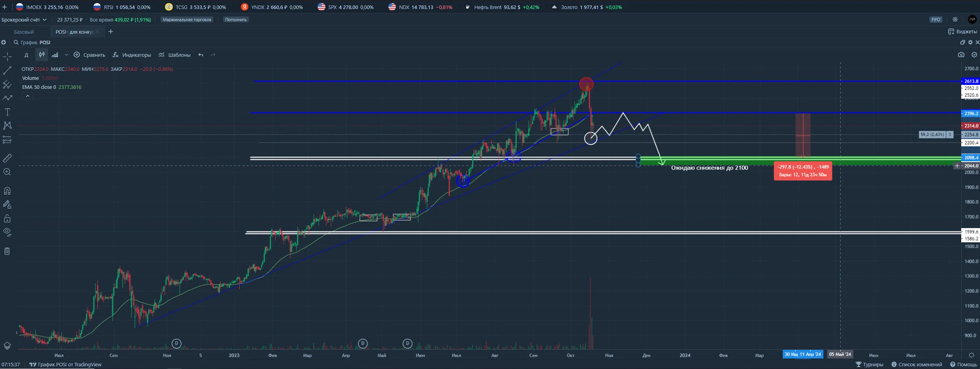Undo the last chart action
980x369 pixels.
pos(201,55)
